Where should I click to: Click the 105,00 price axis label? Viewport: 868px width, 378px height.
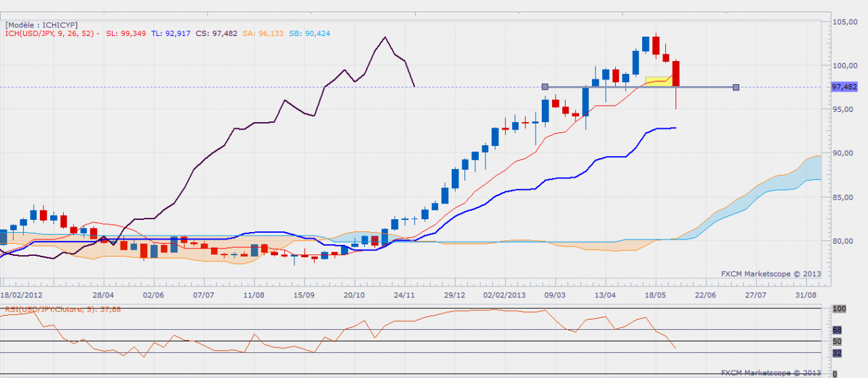pyautogui.click(x=846, y=22)
